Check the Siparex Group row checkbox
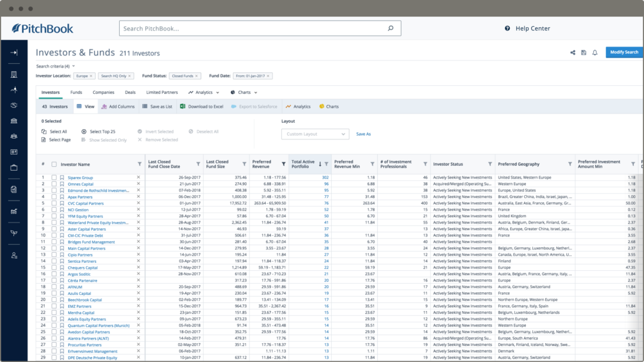 tap(54, 177)
